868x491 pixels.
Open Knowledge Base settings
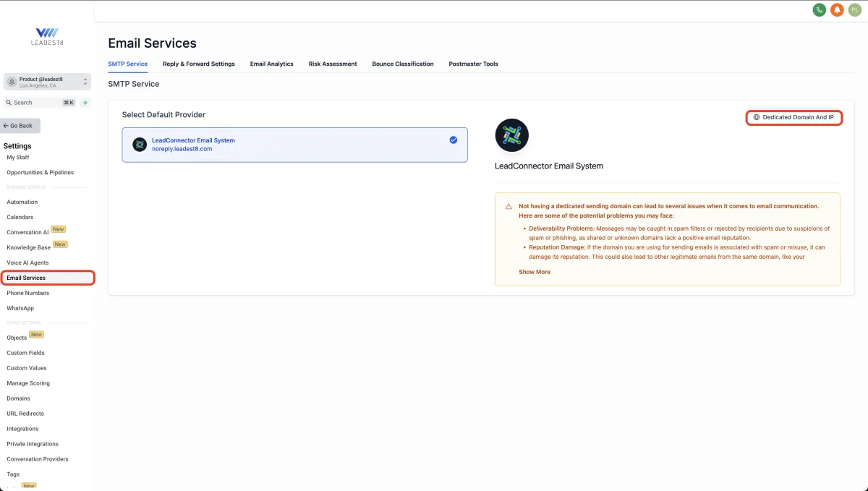coord(29,247)
